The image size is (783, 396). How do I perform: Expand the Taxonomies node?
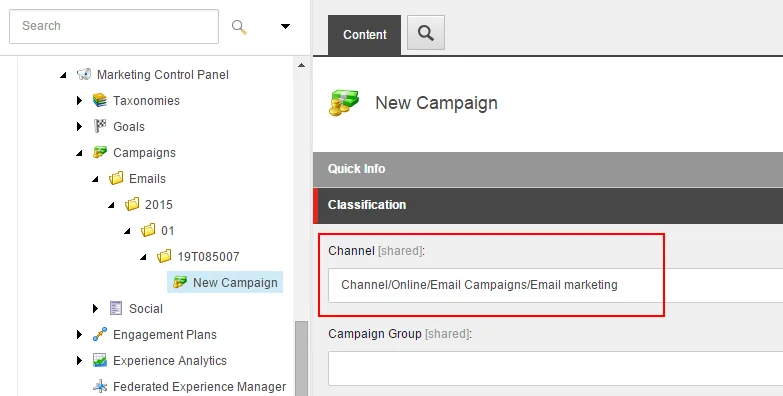[x=79, y=100]
